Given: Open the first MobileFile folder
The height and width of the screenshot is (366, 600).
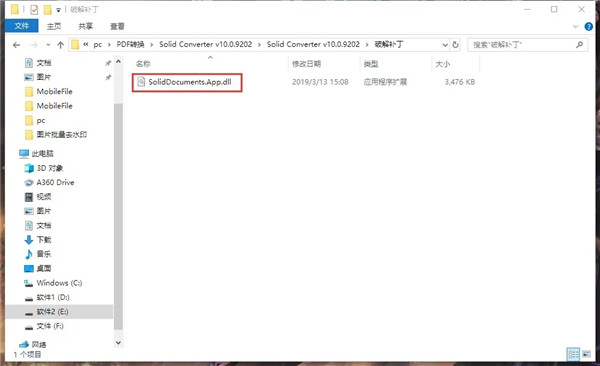Looking at the screenshot, I should 54,92.
